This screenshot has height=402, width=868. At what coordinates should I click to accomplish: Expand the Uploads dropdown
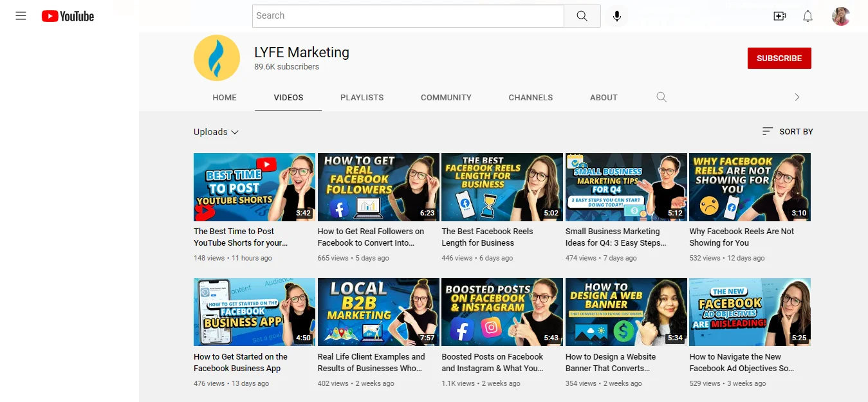(x=216, y=132)
